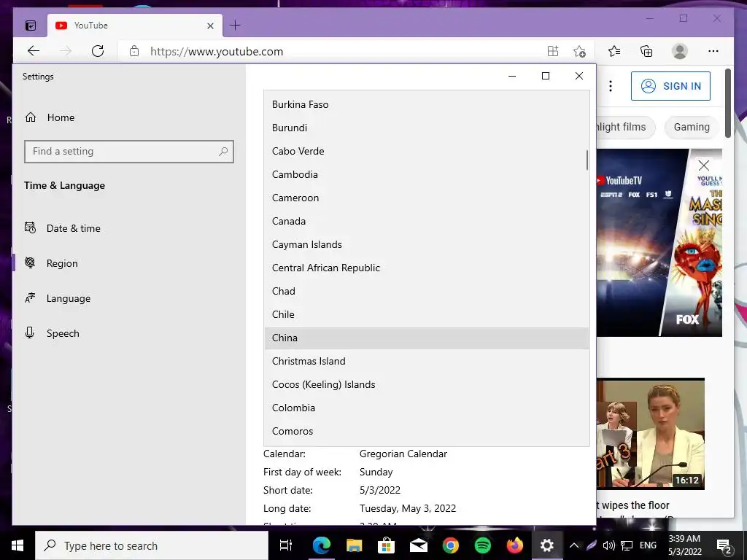Switch ENG input language
Screen dimensions: 747x560
tap(648, 545)
